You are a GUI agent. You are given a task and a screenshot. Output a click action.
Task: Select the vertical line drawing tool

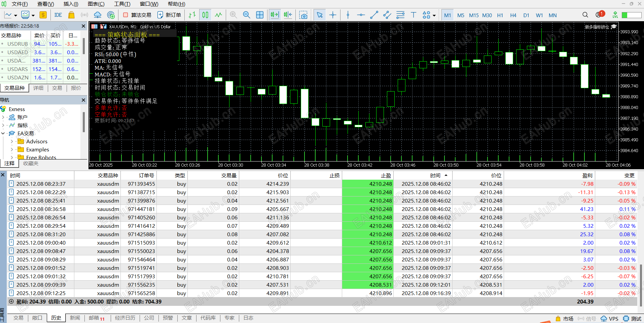[348, 15]
